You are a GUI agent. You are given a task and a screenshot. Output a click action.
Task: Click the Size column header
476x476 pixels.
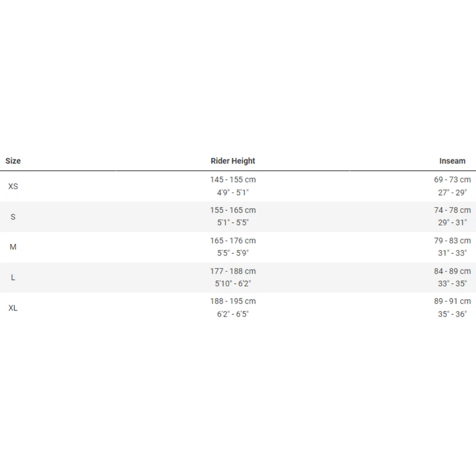(13, 161)
